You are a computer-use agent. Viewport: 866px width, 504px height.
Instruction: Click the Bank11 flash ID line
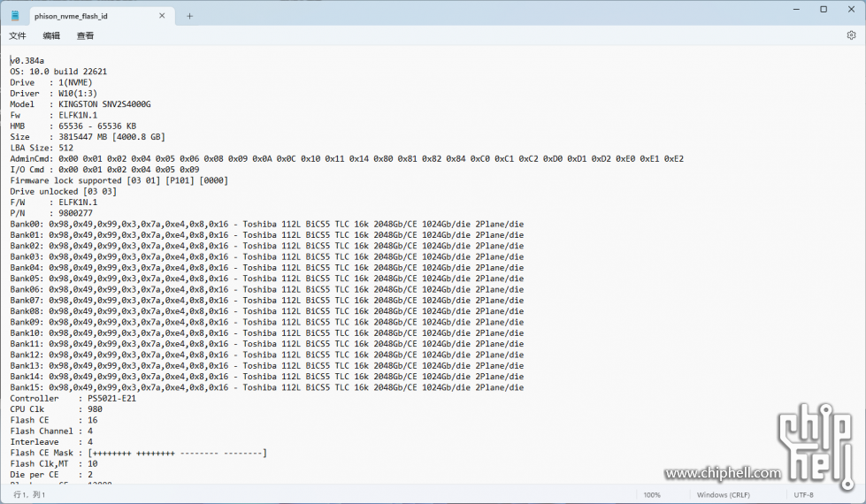(267, 344)
